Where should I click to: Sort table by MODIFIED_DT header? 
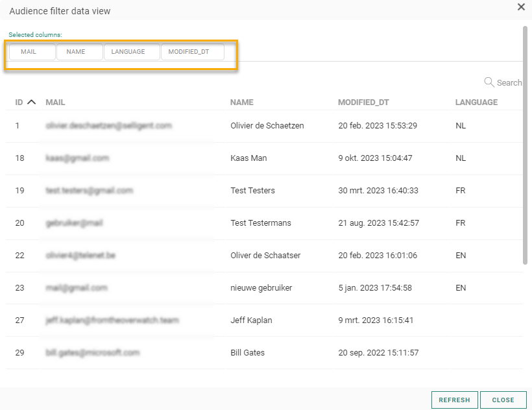pos(363,102)
